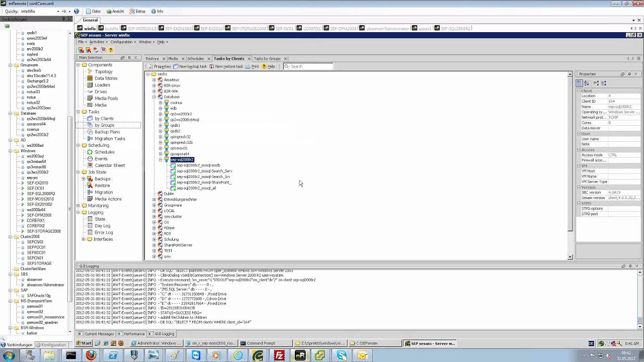Click the Print toolbar button
644x362 pixels.
point(253,66)
